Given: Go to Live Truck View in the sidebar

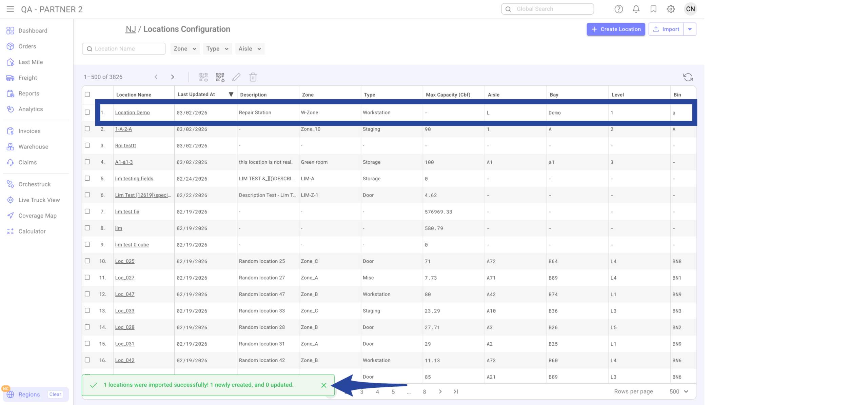Looking at the screenshot, I should click(x=39, y=200).
